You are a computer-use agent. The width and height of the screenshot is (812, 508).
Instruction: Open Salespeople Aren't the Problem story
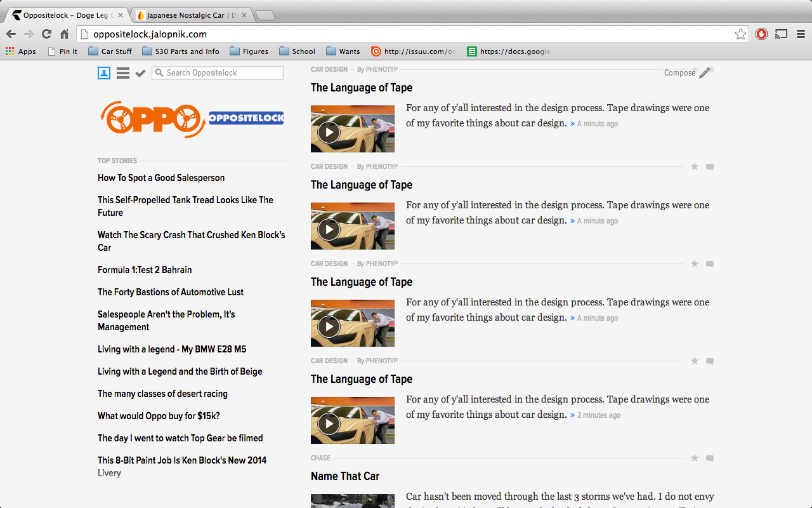coord(166,321)
